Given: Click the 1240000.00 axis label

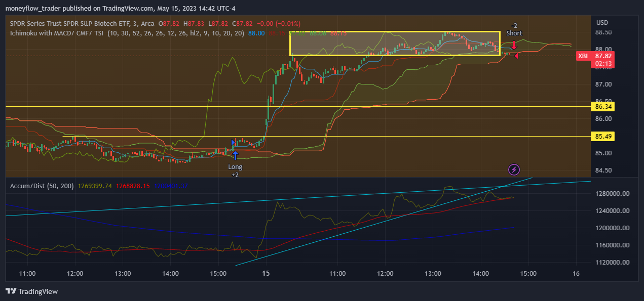Looking at the screenshot, I should coord(613,211).
